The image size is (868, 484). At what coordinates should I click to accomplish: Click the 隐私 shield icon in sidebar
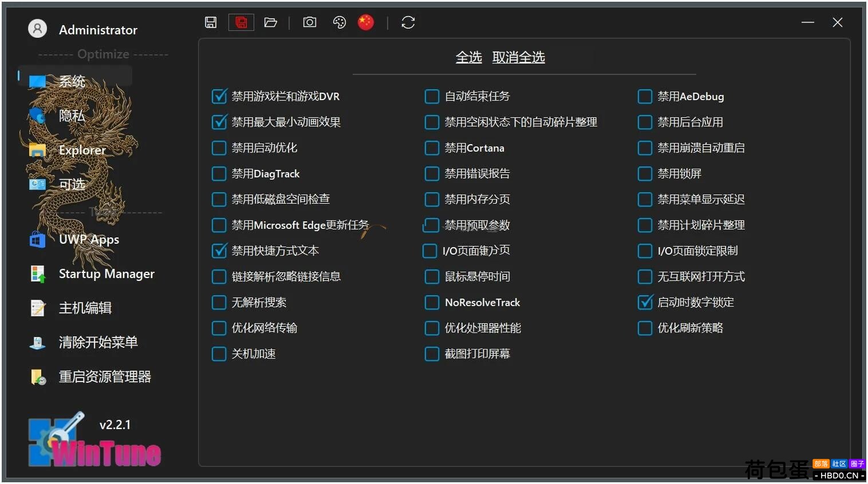click(38, 116)
